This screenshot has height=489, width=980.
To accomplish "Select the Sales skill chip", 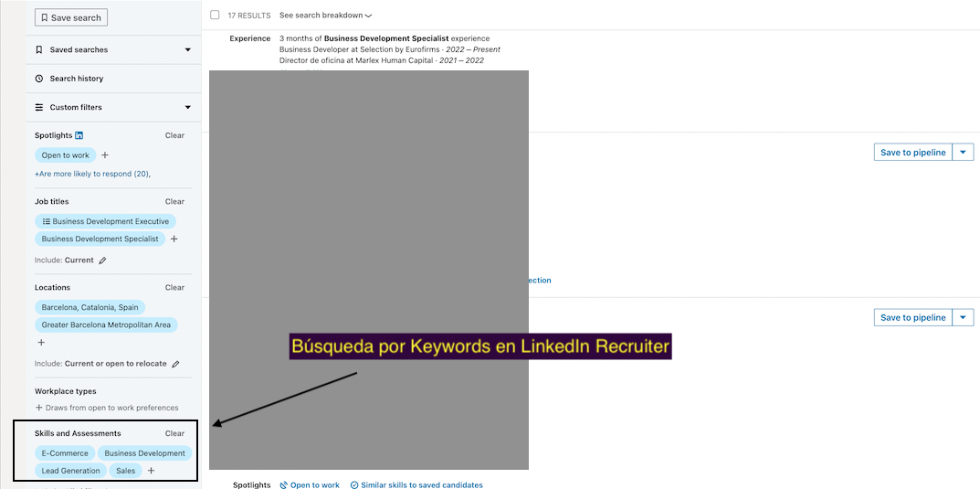I will [126, 471].
